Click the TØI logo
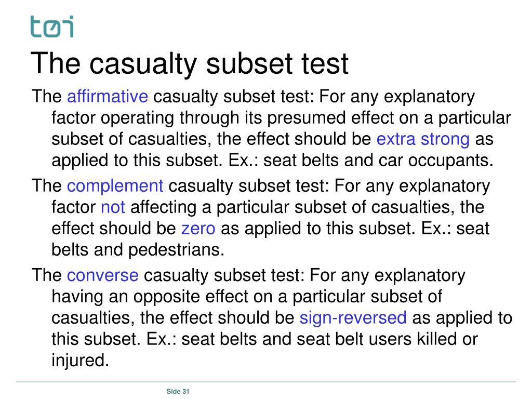 click(52, 26)
